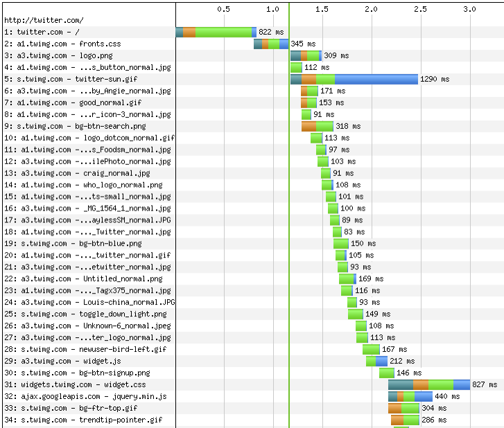
Task: Select row 25: toggle_down_light.png
Action: 85,314
